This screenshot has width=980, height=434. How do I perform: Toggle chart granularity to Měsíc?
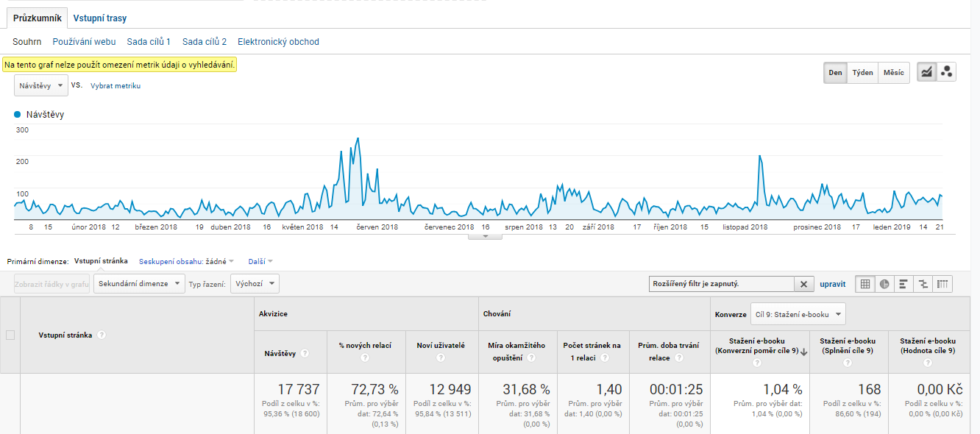pyautogui.click(x=894, y=73)
